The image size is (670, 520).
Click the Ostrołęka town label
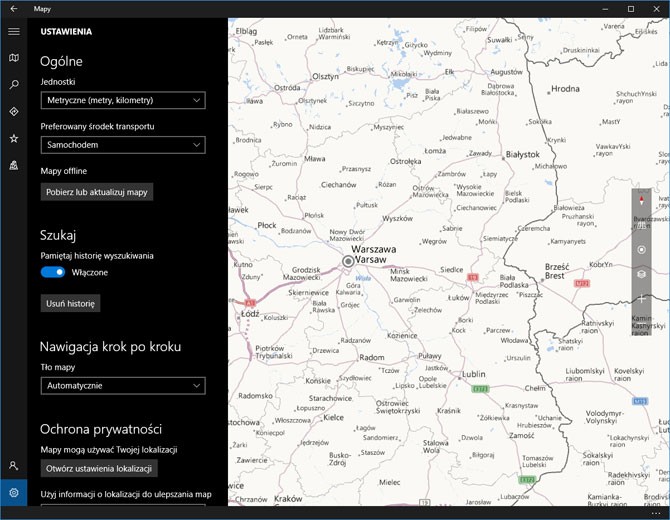(406, 161)
